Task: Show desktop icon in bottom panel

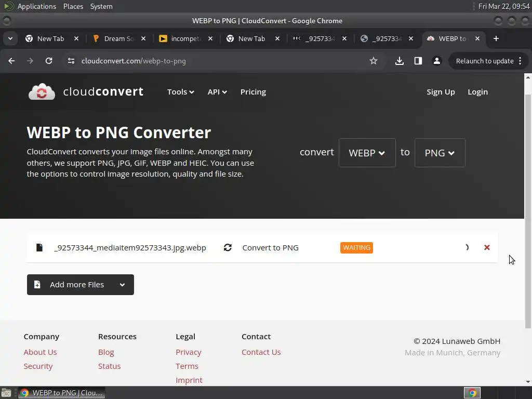Action: (x=6, y=393)
